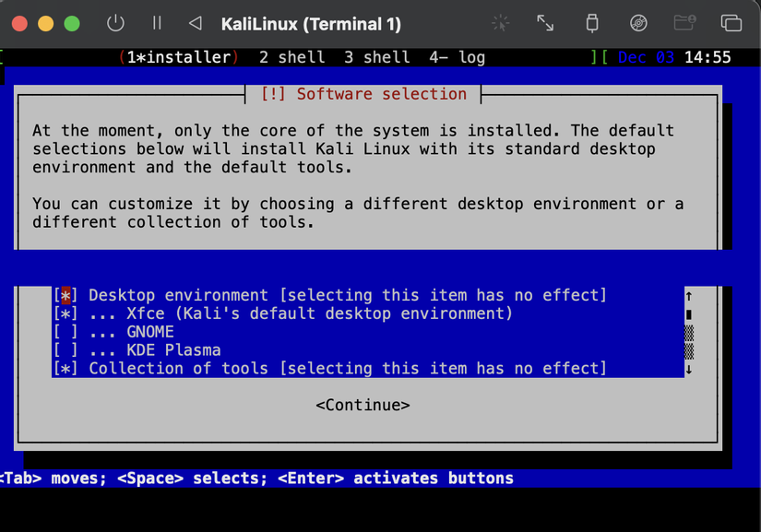Click the Tab moves keyboard hint text
This screenshot has width=761, height=532.
click(53, 479)
